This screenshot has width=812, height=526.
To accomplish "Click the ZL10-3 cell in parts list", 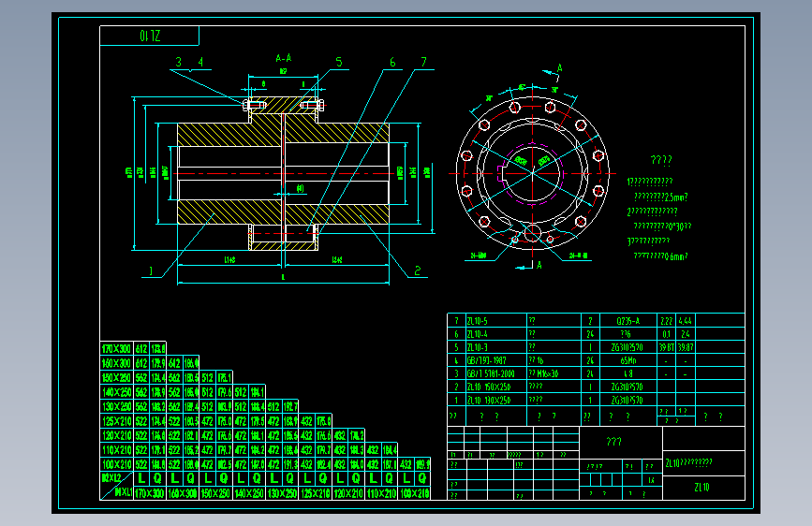I will [x=496, y=347].
